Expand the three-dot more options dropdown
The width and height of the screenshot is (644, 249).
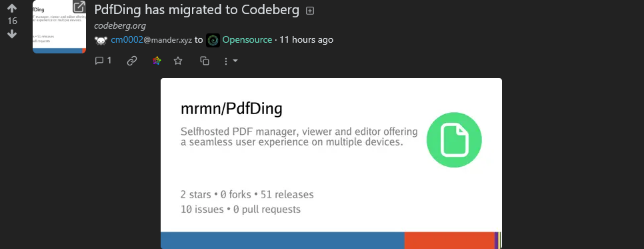pyautogui.click(x=231, y=61)
